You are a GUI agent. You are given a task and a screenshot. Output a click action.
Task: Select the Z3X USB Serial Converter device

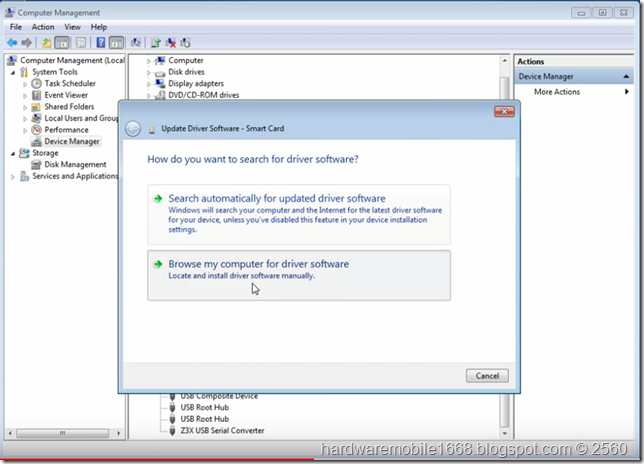tap(222, 430)
